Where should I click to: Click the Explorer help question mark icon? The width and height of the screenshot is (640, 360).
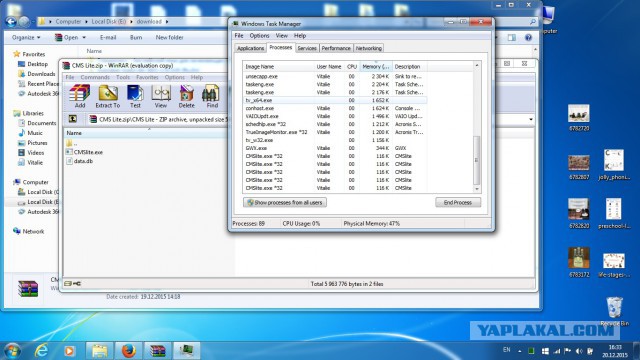tap(528, 38)
